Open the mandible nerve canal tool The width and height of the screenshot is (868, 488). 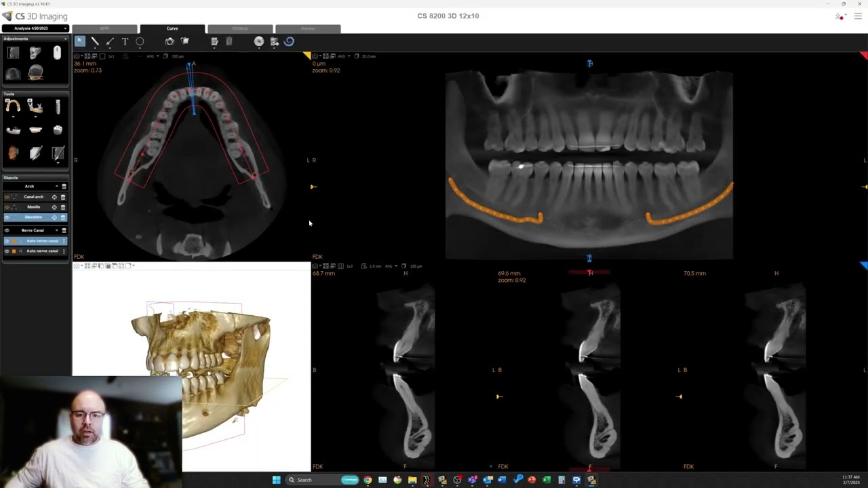click(35, 106)
